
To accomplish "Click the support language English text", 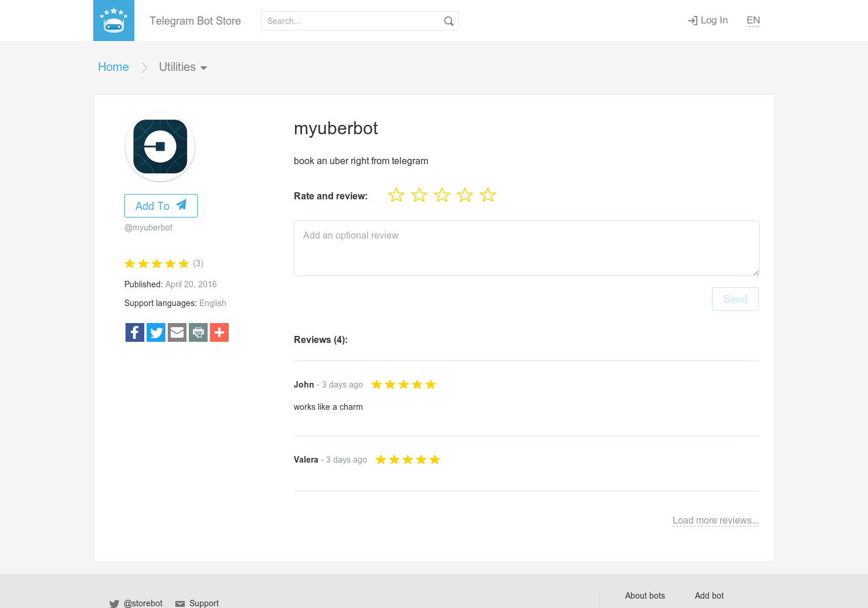I will pyautogui.click(x=213, y=303).
